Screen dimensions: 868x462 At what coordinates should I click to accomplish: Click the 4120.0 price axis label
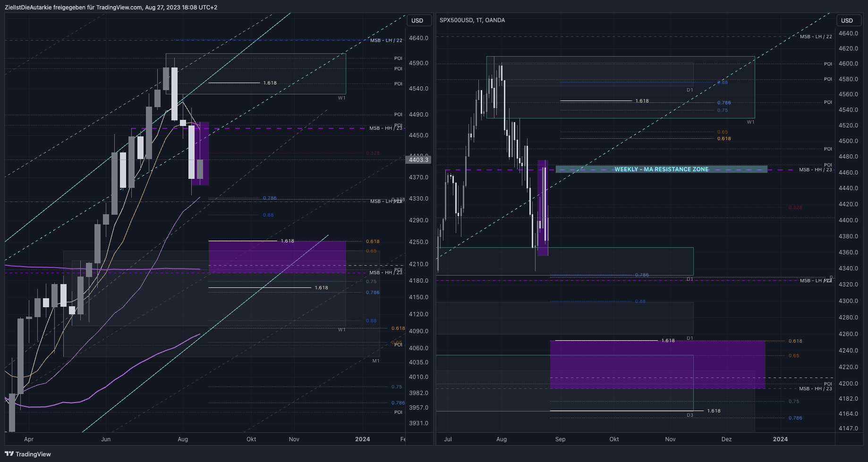click(x=418, y=314)
